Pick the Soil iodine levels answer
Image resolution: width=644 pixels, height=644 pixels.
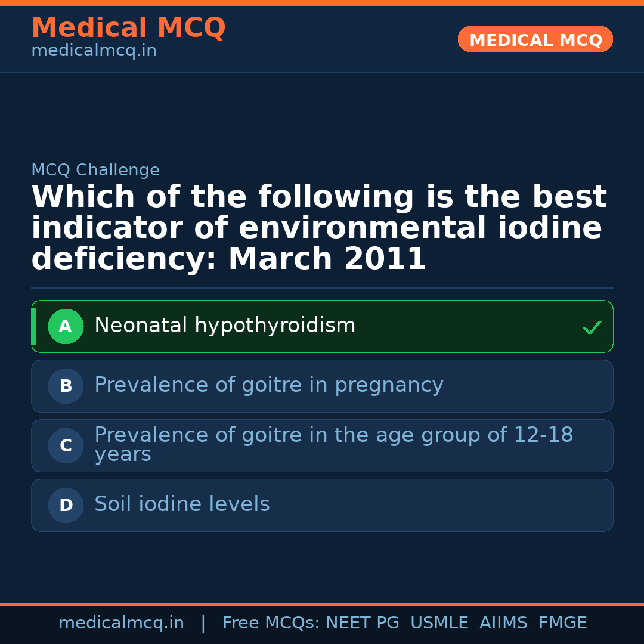point(182,505)
